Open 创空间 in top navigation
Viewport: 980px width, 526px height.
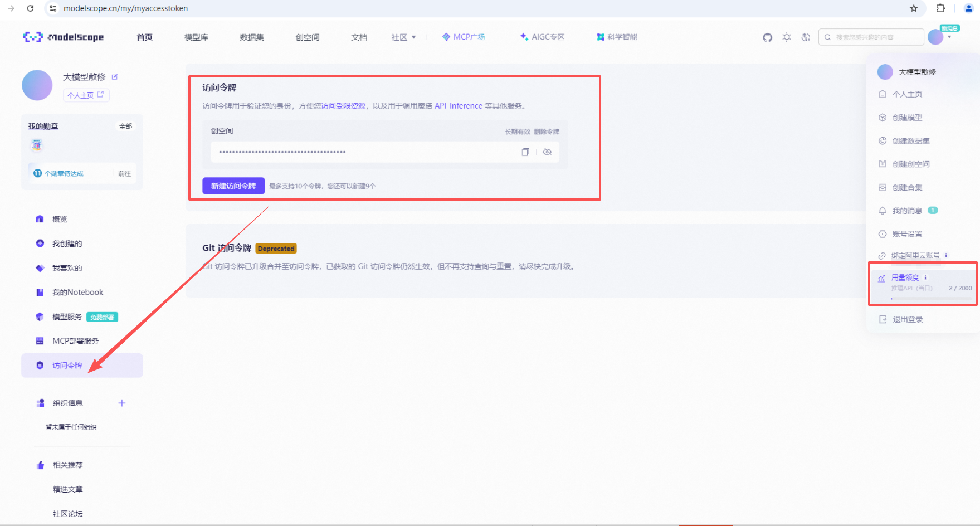pyautogui.click(x=308, y=37)
